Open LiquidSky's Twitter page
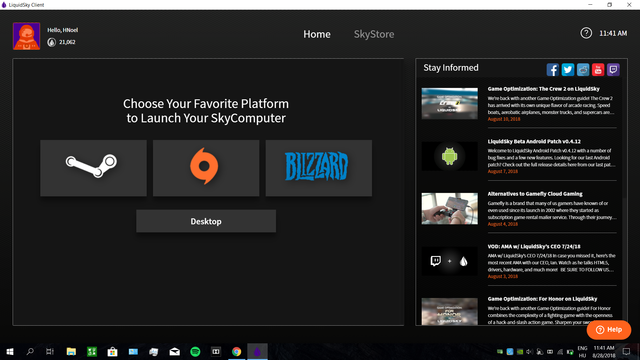 568,70
